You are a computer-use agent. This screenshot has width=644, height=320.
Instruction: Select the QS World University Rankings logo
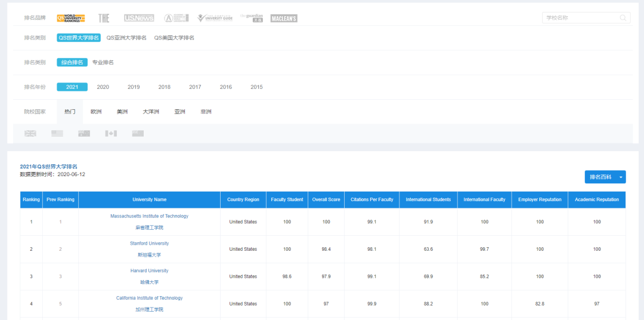coord(70,18)
